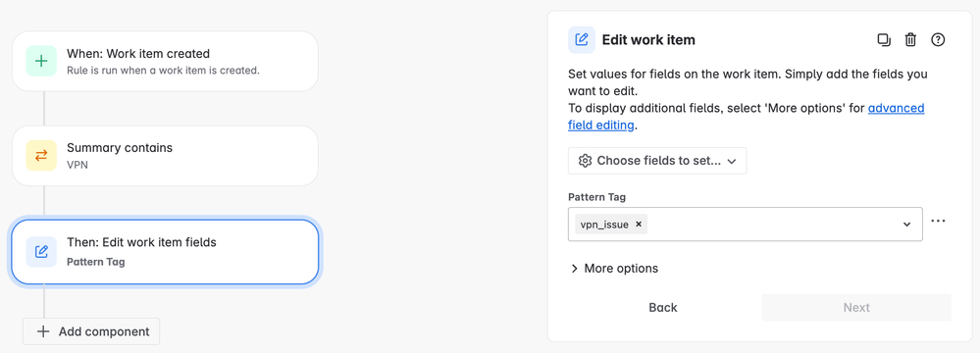Click the Edit work item header pencil icon
Screen dimensions: 980x353
point(582,40)
